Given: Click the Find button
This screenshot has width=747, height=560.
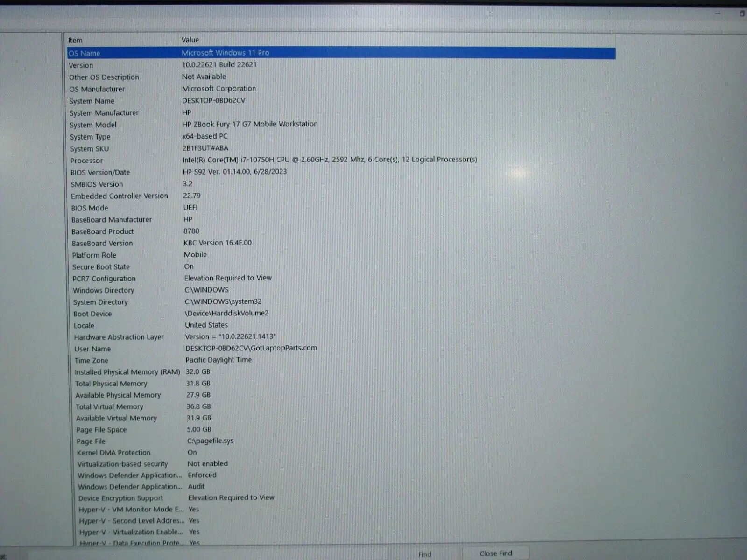Looking at the screenshot, I should (x=424, y=554).
